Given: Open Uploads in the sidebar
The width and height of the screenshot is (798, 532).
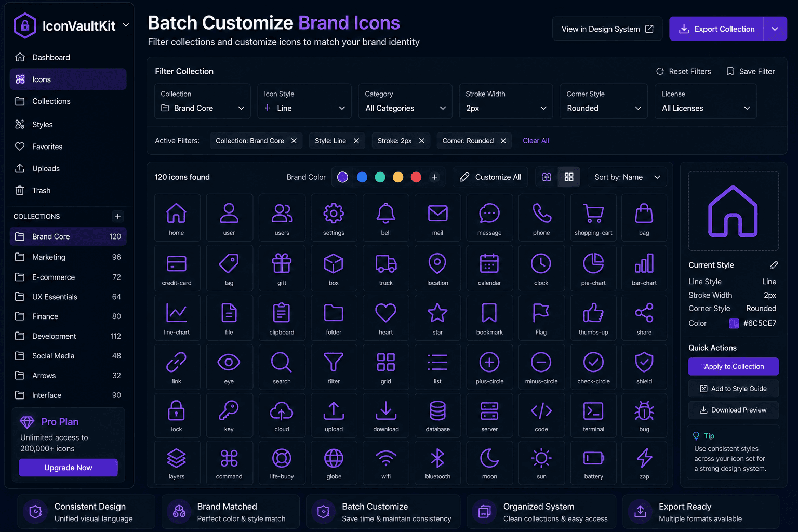Looking at the screenshot, I should coord(68,168).
